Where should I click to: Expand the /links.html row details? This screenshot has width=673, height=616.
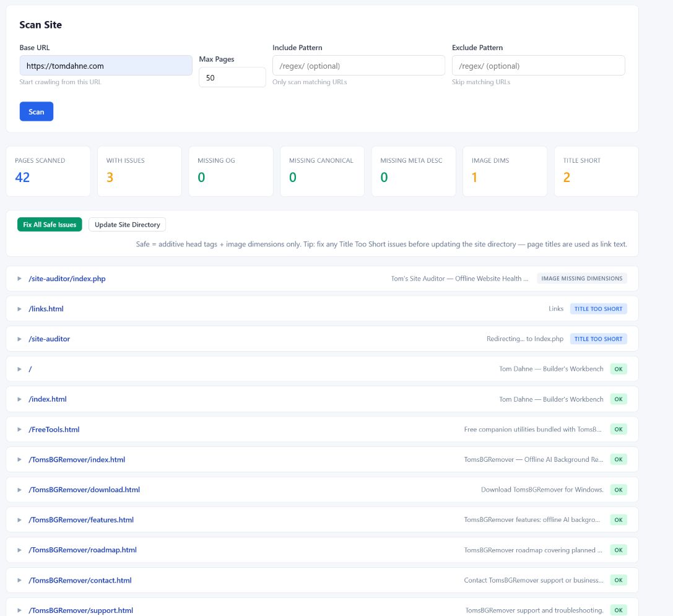pos(19,308)
